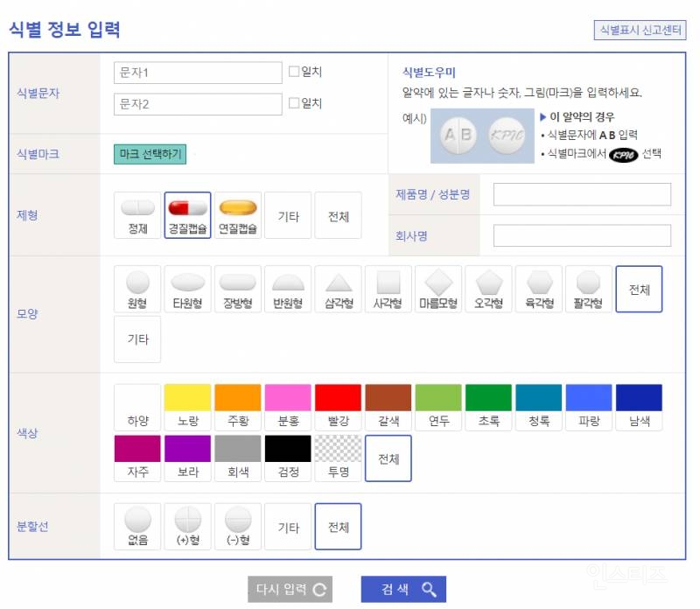Select the 정제 tablet form icon
The image size is (700, 609).
coord(137,215)
